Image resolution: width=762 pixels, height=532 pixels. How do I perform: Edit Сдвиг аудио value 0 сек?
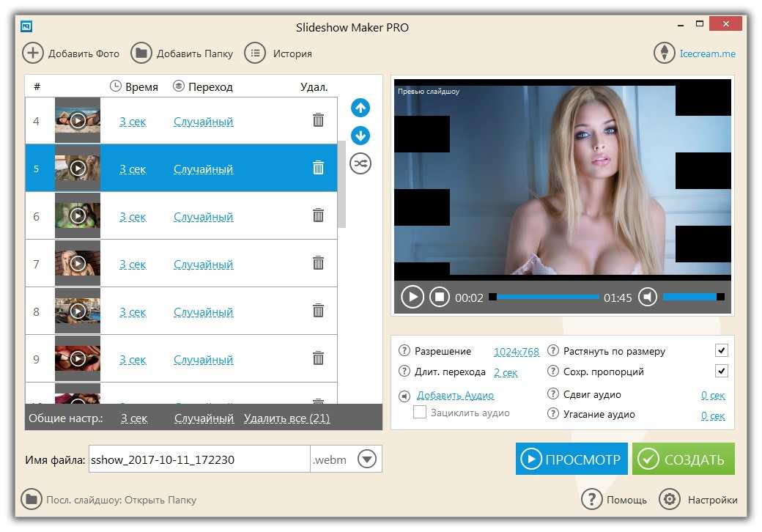pyautogui.click(x=713, y=395)
